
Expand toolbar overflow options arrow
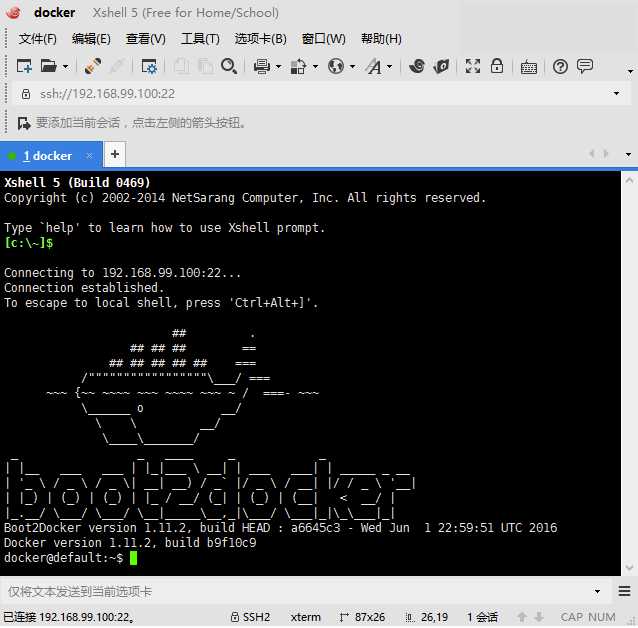630,71
